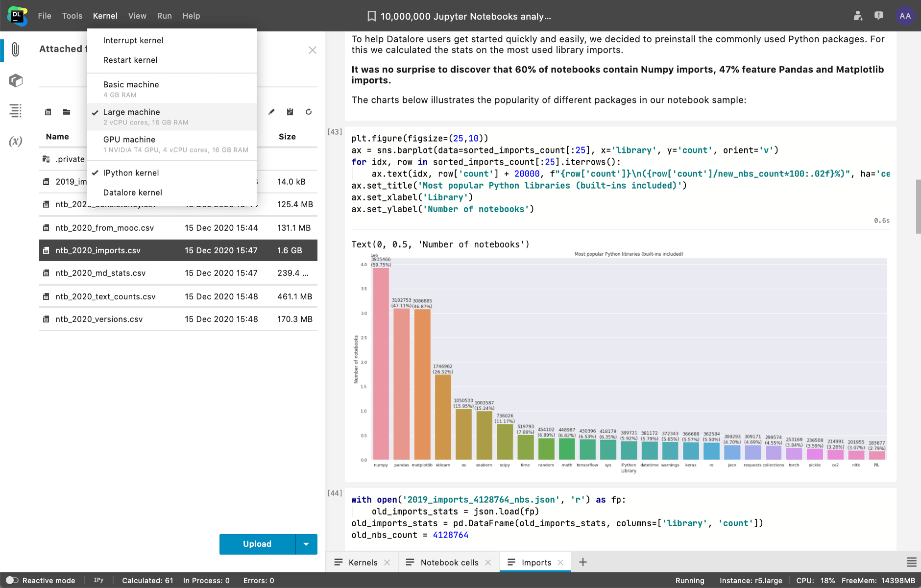Switch to the Notebook cells sheet tab
Screen dimensions: 921x588
449,563
